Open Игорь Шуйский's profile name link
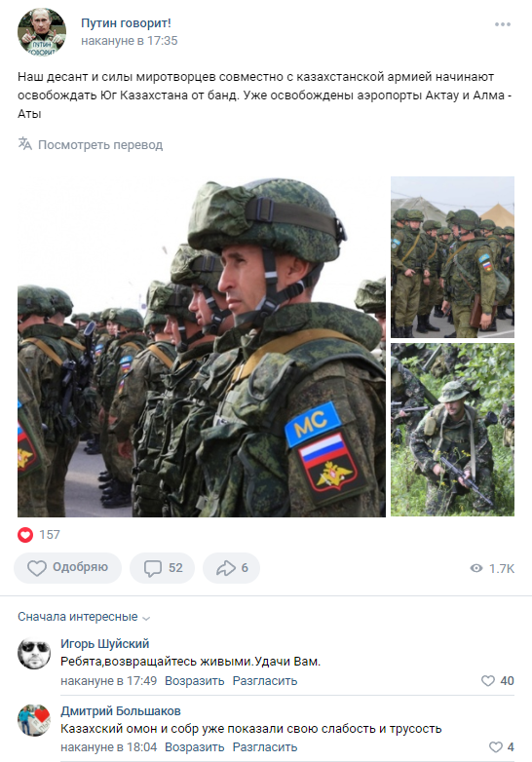532x762 pixels. 105,644
